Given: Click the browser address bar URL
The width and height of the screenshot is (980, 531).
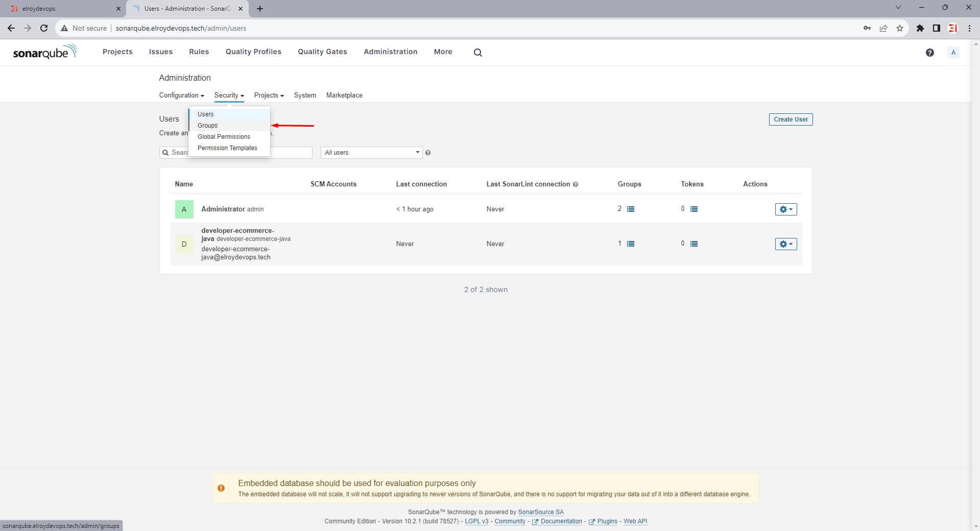Looking at the screenshot, I should coord(181,28).
